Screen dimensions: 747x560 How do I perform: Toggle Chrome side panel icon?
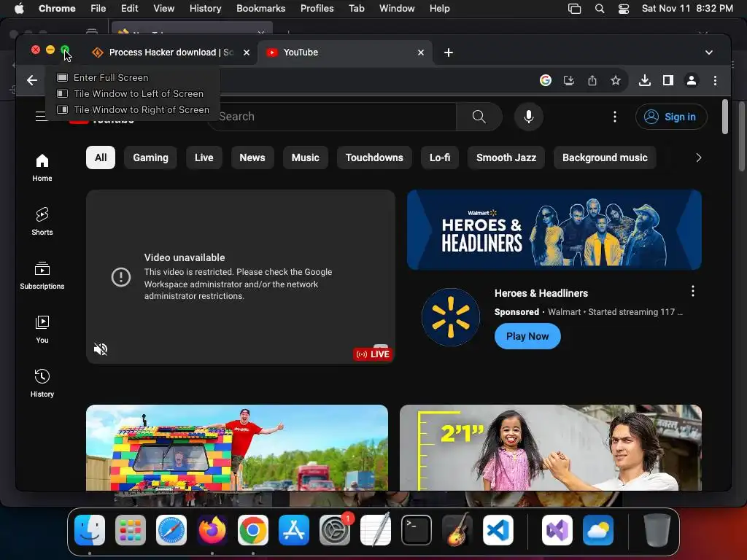coord(668,80)
